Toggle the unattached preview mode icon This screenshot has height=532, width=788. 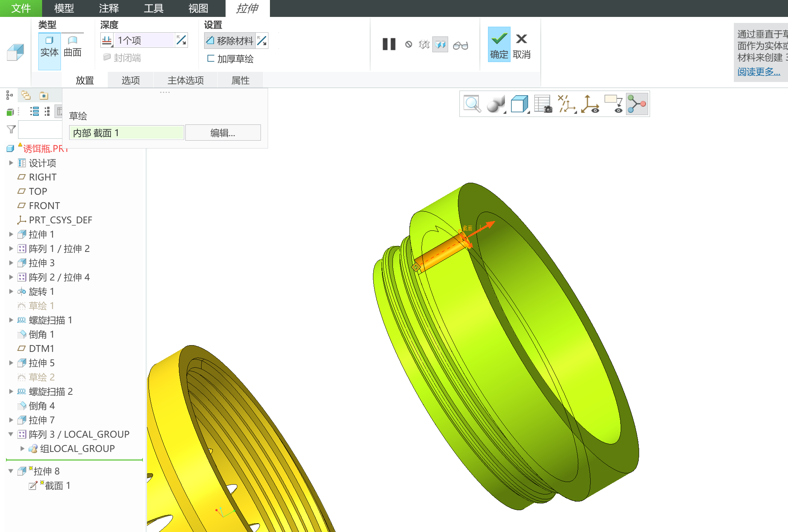coord(424,45)
